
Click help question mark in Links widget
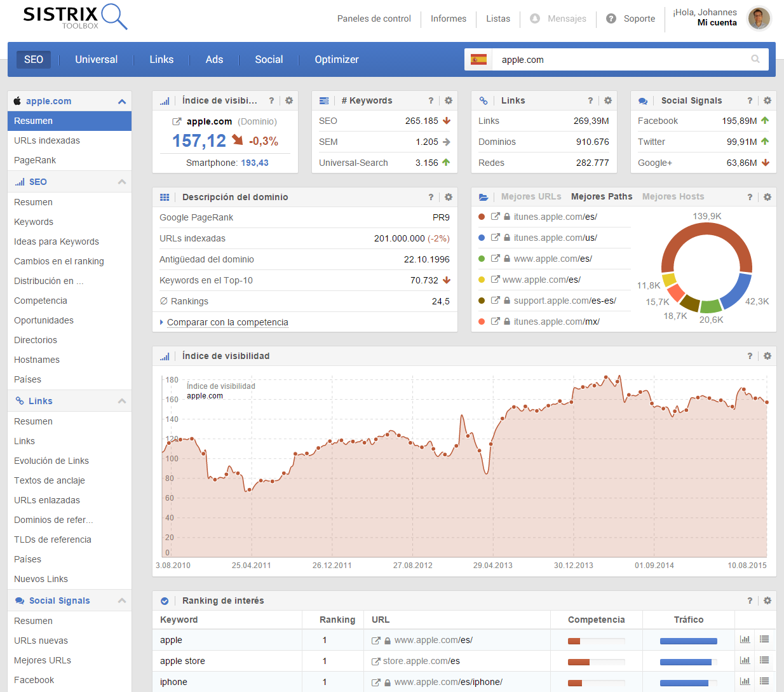pyautogui.click(x=590, y=100)
